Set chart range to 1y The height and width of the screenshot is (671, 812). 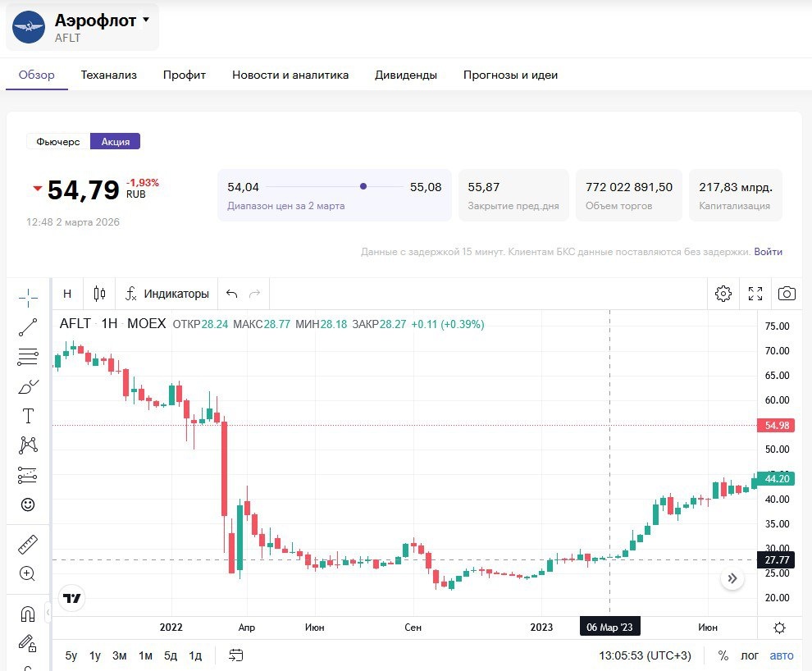[95, 655]
